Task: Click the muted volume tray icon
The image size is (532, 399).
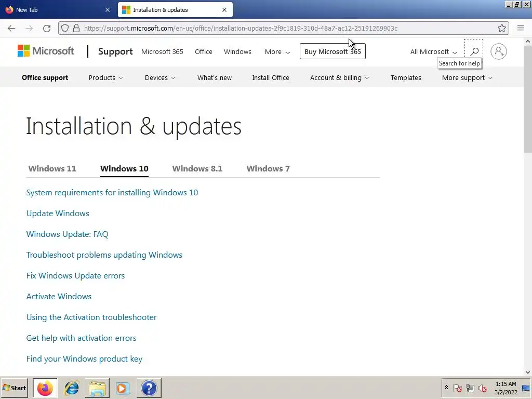Action: 482,388
